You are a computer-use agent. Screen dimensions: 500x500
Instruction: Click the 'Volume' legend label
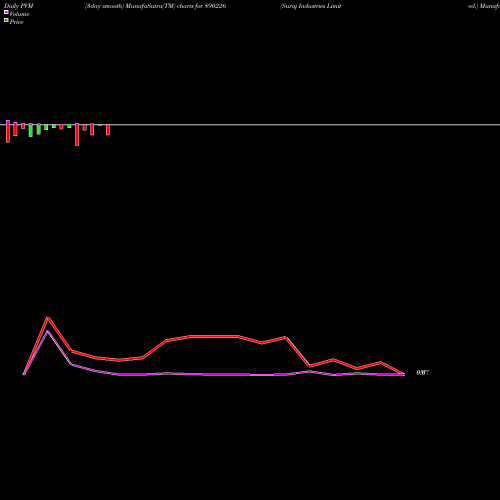point(19,14)
